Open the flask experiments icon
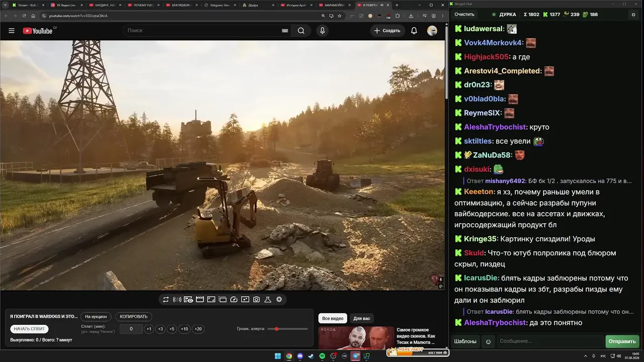Viewport: 644px width, 362px height. (x=268, y=300)
